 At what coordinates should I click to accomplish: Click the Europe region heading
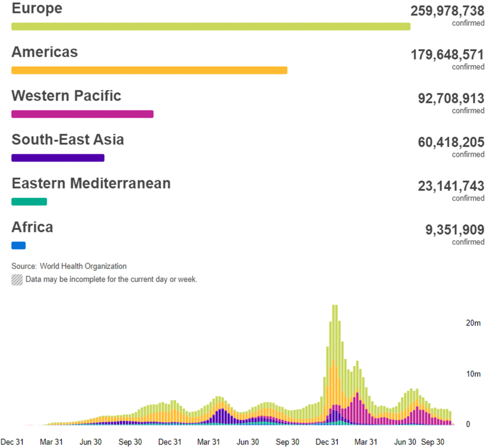[37, 9]
